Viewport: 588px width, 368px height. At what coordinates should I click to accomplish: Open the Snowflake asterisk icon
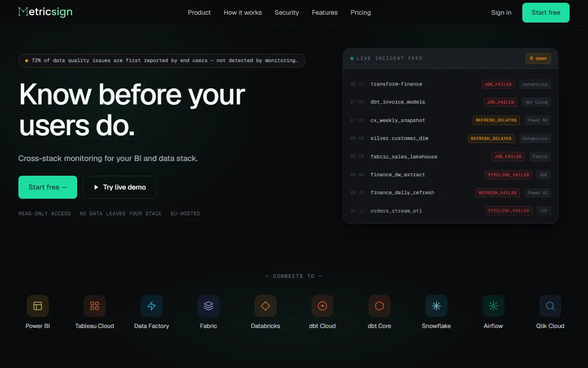coord(436,306)
